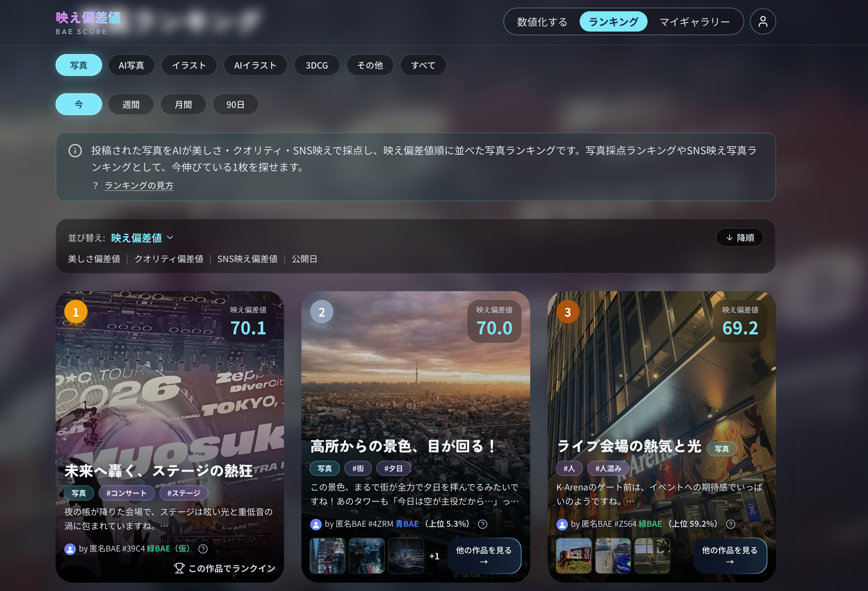Click 他の作品を見る on the rank 2 card
868x591 pixels.
484,556
